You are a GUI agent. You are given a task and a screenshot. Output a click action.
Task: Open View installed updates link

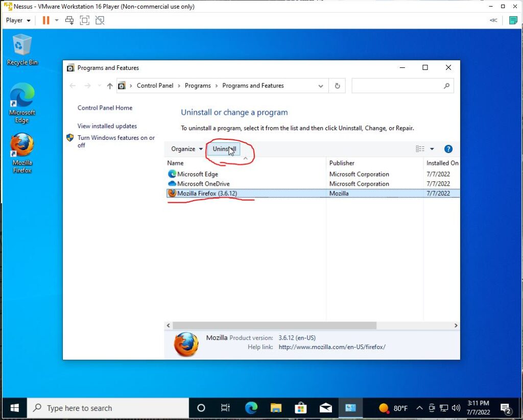pos(107,126)
